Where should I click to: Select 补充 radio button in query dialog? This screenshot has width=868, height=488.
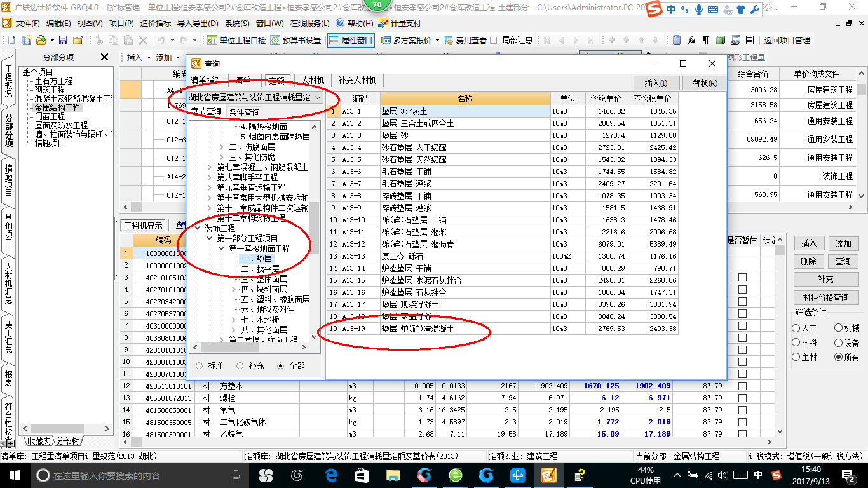pyautogui.click(x=240, y=365)
